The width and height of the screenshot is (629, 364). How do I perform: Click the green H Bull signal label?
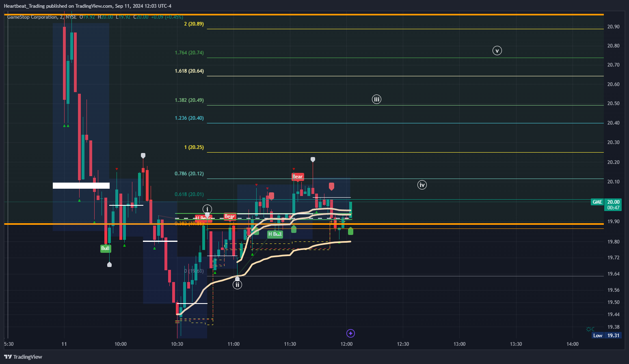(x=275, y=234)
